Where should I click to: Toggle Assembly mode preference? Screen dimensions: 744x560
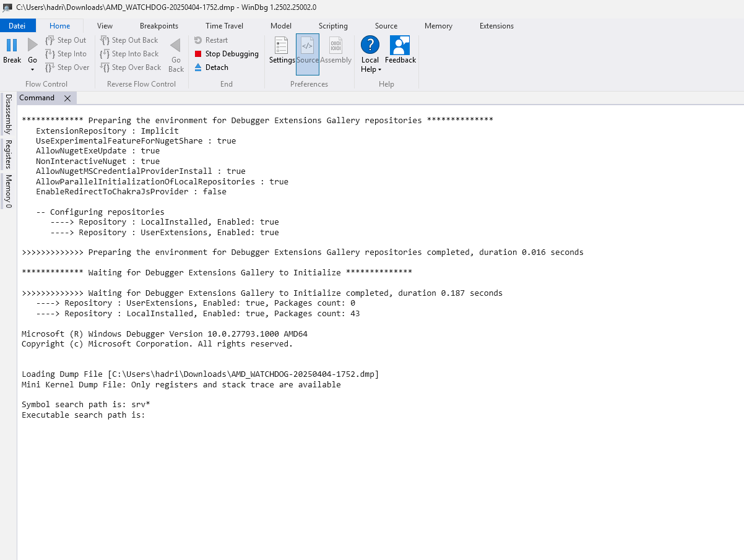(335, 50)
